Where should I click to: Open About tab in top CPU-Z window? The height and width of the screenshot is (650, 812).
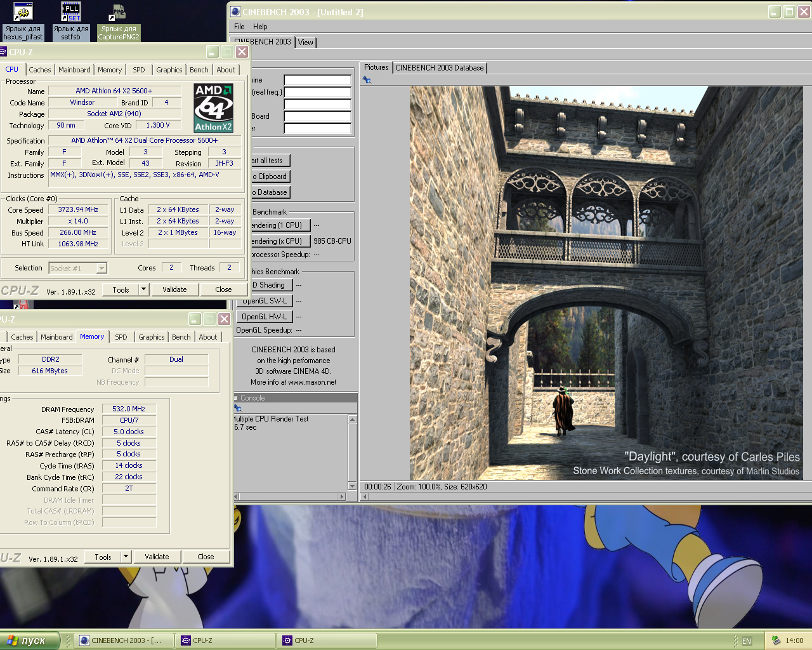226,70
